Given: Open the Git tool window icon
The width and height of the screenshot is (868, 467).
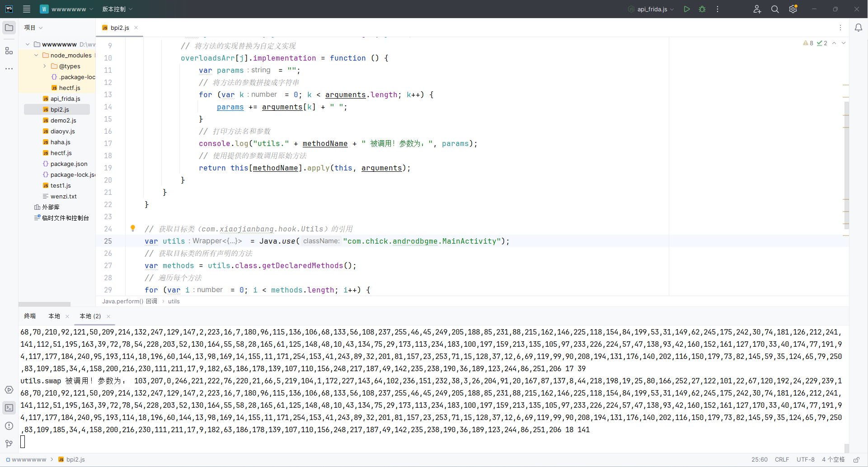Looking at the screenshot, I should 9,444.
